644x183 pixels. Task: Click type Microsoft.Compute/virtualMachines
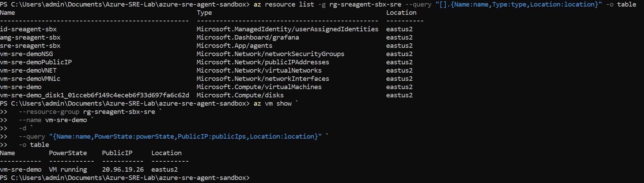[259, 87]
